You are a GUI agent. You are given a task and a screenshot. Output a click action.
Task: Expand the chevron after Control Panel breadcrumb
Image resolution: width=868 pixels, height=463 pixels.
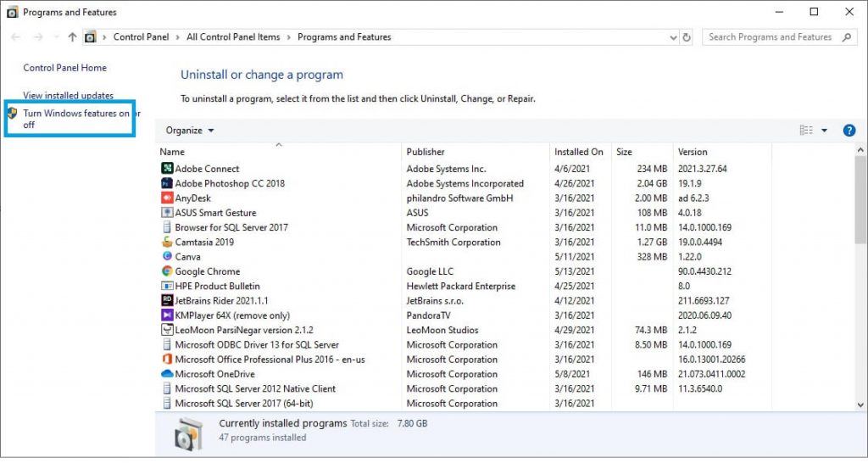click(x=178, y=37)
